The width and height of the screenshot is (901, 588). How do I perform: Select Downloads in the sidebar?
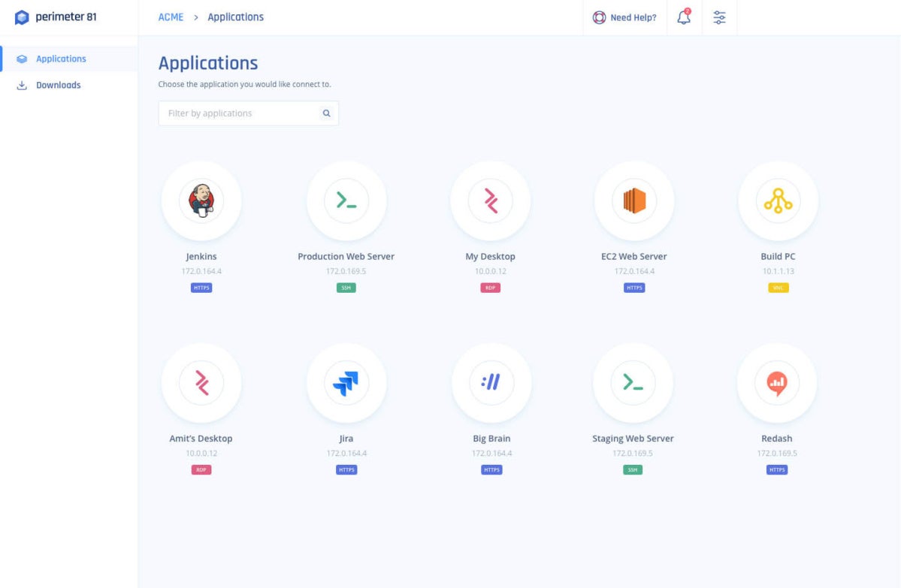pos(69,85)
